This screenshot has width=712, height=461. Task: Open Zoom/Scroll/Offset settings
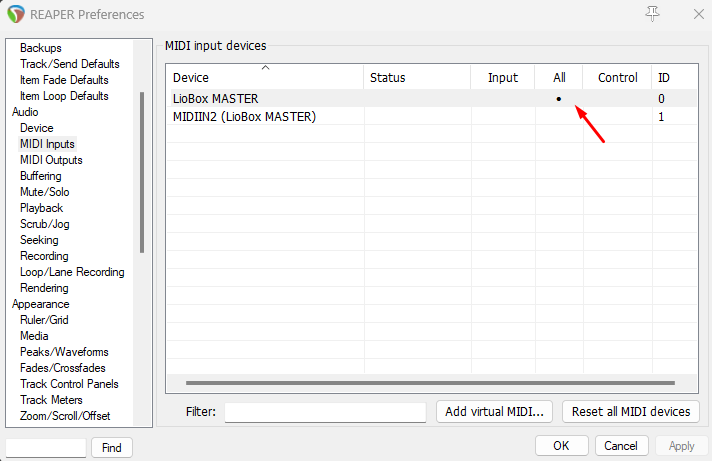65,416
